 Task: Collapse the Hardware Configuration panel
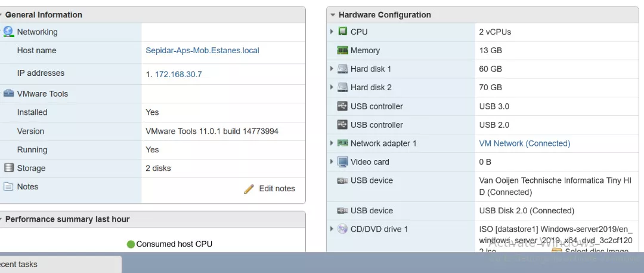333,15
